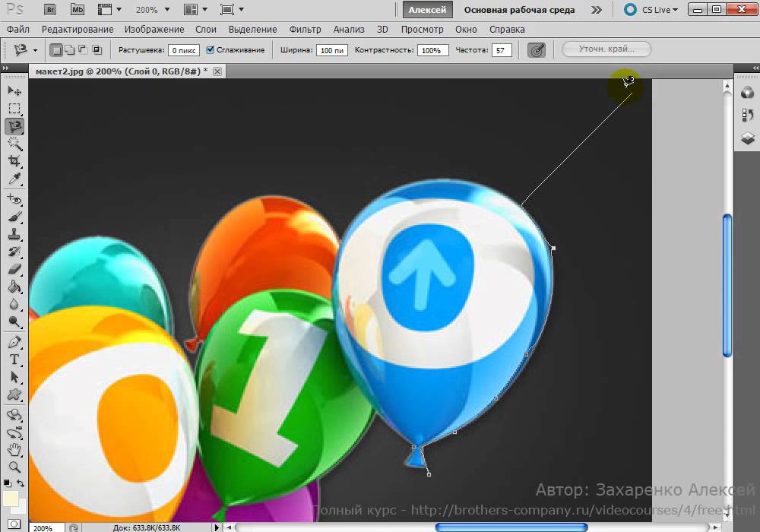Reset default foreground and background colors
The width and height of the screenshot is (760, 532).
pos(8,483)
